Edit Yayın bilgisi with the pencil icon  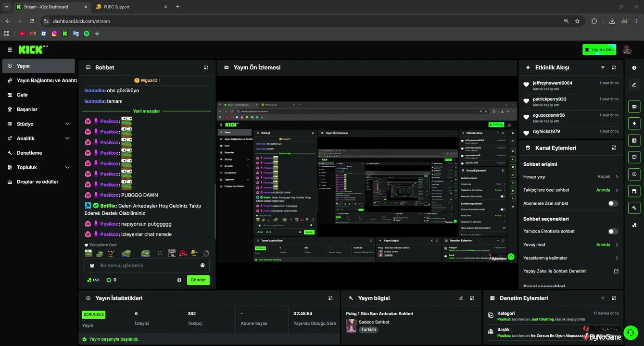coord(461,298)
